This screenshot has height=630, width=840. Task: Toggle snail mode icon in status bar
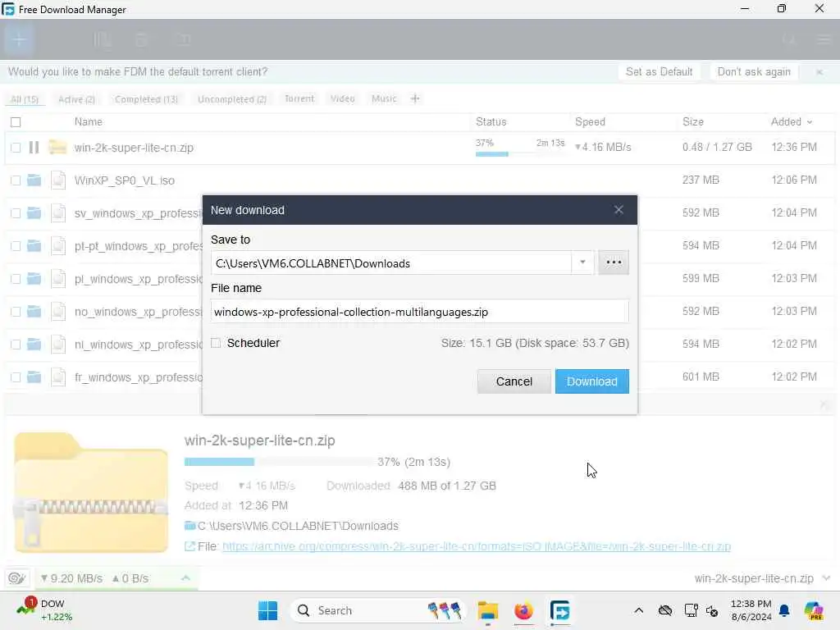[16, 578]
